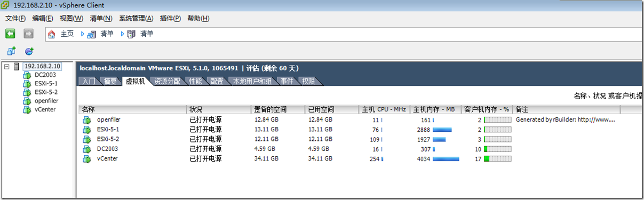Open the 编辑(E) menu
644x200 pixels.
pyautogui.click(x=43, y=19)
